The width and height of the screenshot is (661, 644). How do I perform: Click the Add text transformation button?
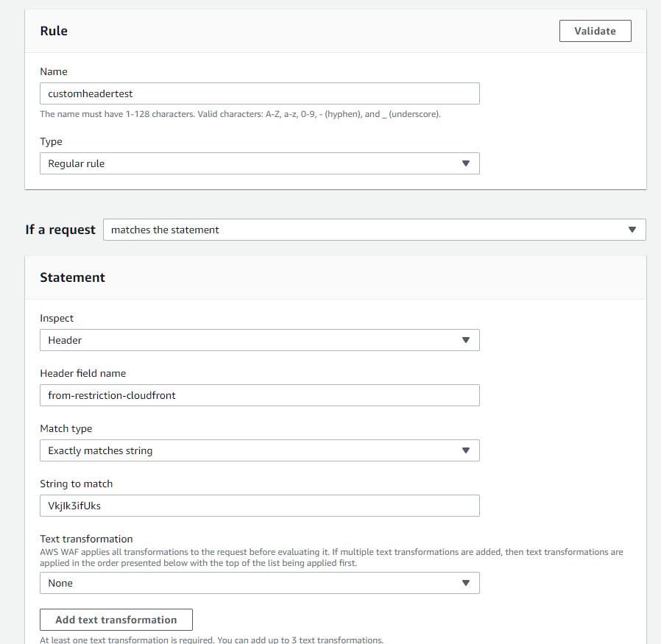[x=116, y=620]
